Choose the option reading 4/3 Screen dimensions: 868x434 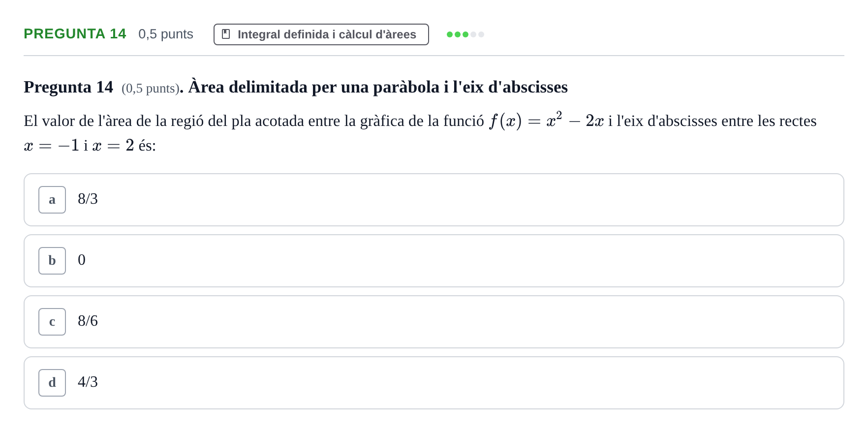(x=434, y=383)
